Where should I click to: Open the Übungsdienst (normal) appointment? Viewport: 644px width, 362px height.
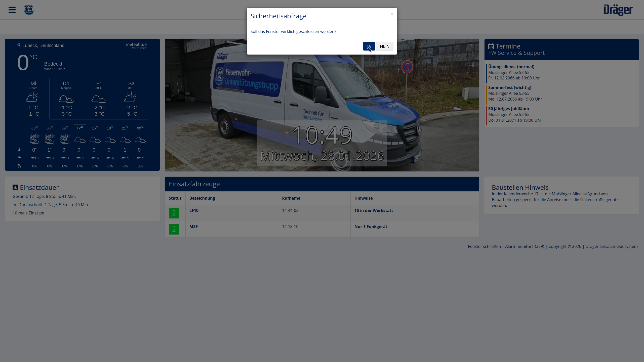click(511, 67)
